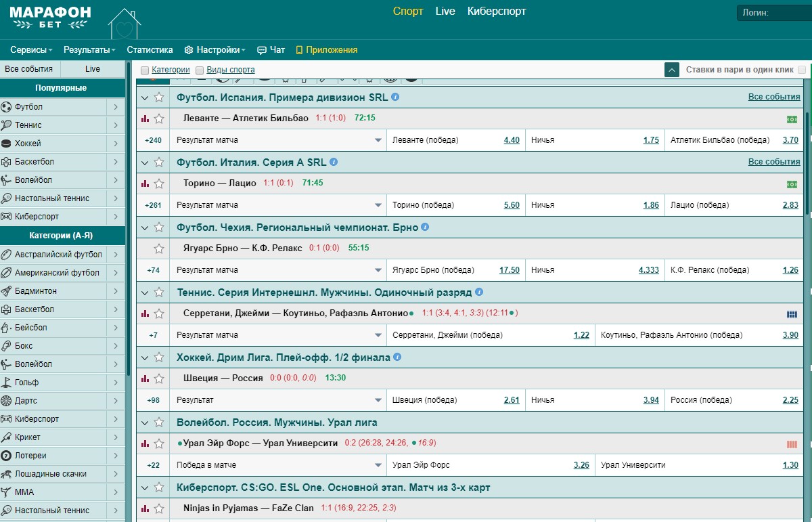
Task: Open the Статистика menu item
Action: tap(150, 50)
